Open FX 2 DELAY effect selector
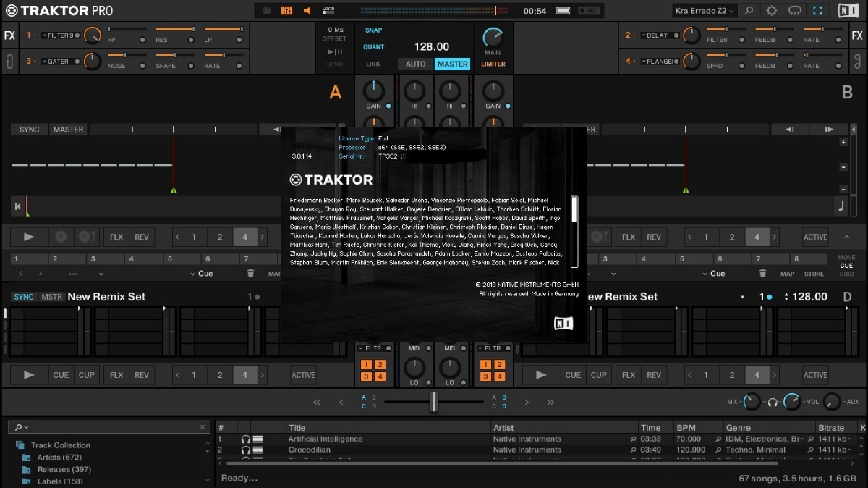 click(657, 35)
